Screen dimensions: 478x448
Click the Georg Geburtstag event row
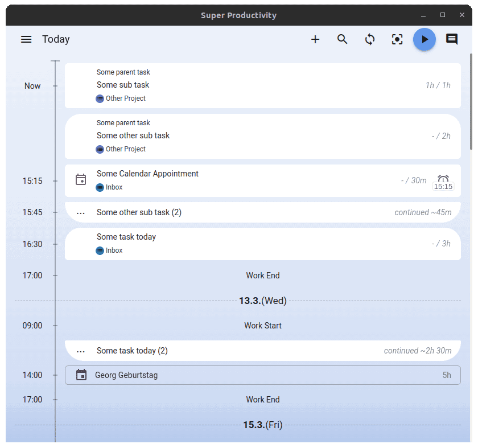(x=263, y=375)
